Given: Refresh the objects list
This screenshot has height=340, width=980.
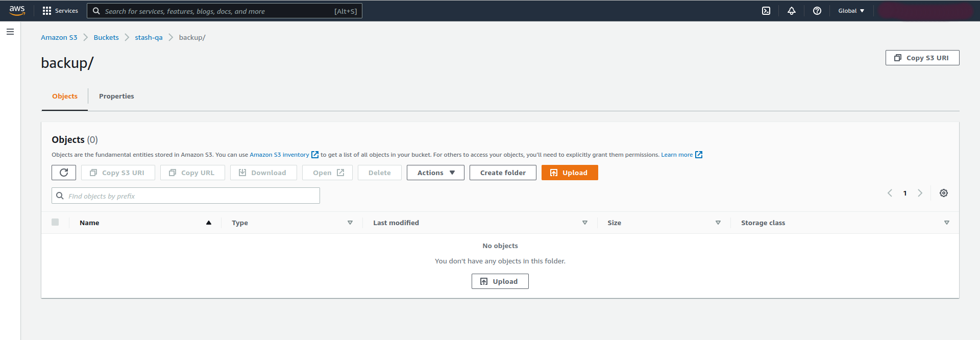Looking at the screenshot, I should (x=64, y=173).
